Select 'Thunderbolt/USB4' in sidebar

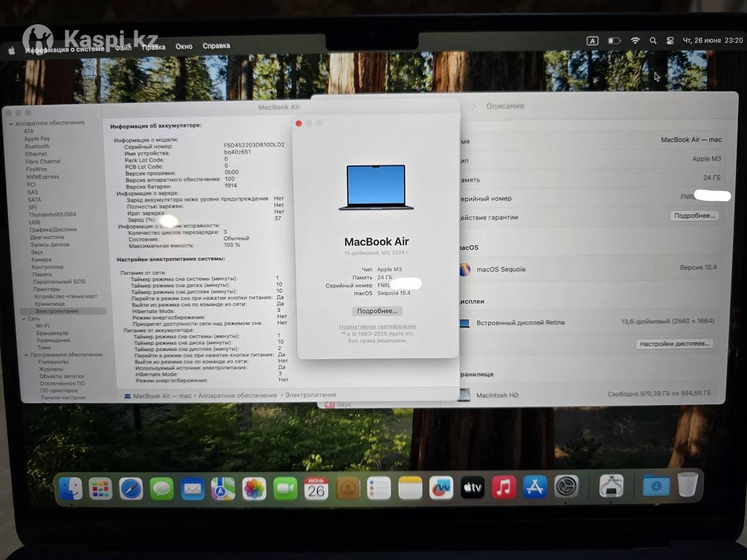(52, 215)
